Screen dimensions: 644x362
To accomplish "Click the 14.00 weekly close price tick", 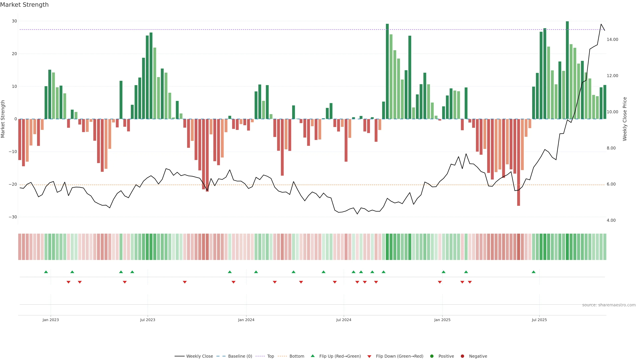I will [x=612, y=40].
